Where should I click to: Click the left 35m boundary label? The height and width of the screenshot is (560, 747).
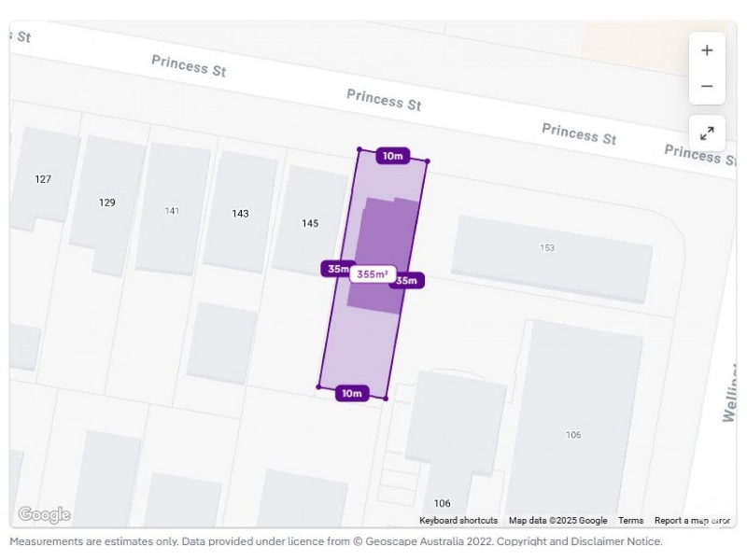[337, 269]
